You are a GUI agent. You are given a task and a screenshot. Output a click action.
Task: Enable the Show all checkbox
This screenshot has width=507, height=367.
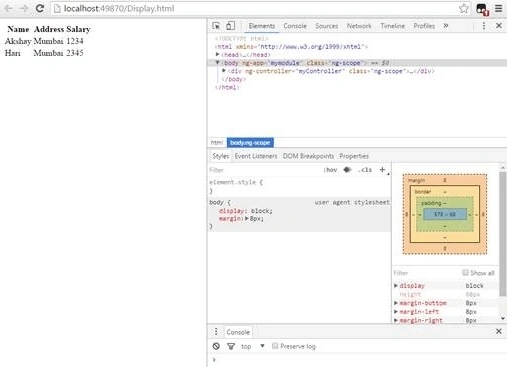click(465, 273)
